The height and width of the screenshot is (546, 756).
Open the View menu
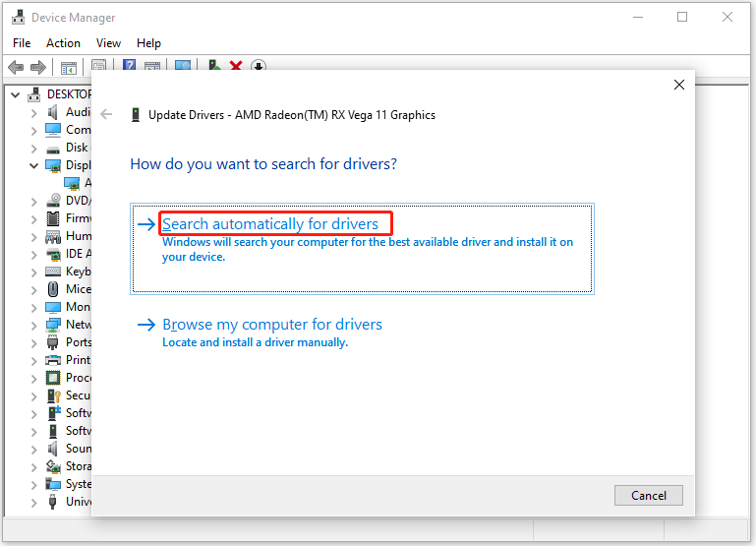pos(108,43)
